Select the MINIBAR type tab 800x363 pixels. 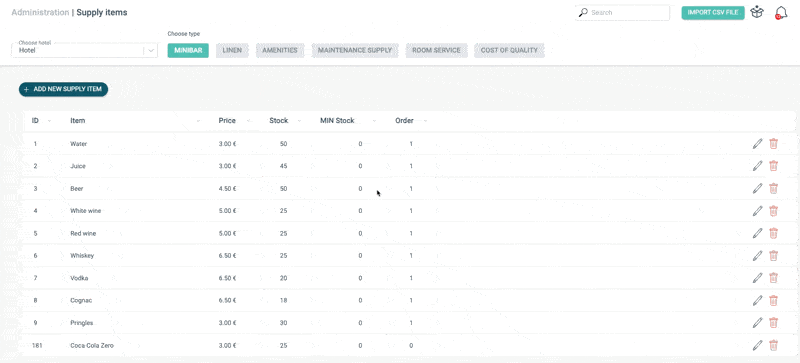188,51
